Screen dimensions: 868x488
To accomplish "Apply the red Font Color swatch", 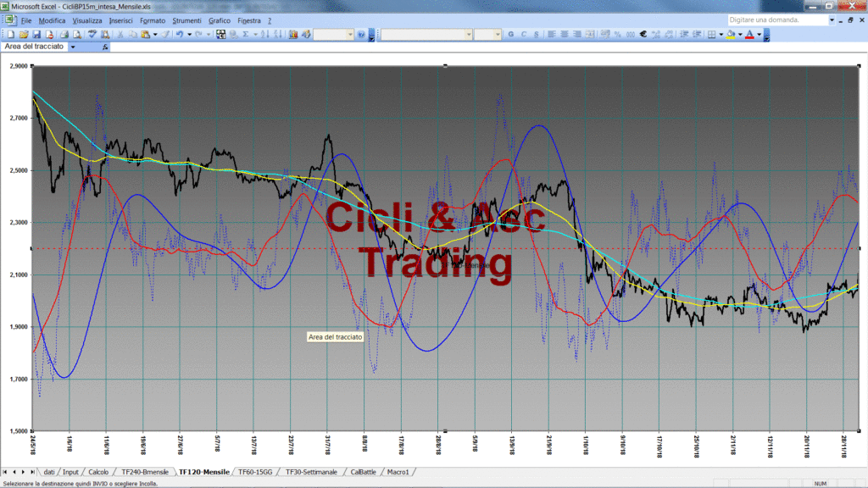I will (749, 34).
